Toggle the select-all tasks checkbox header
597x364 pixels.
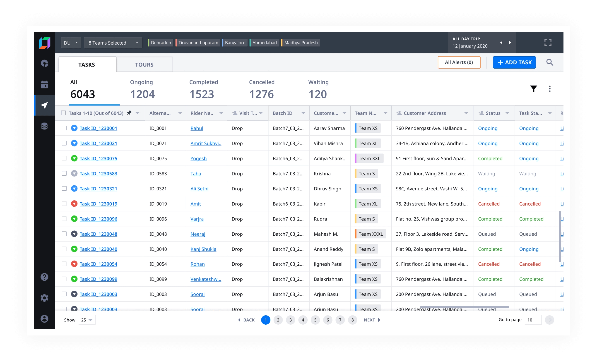(65, 113)
